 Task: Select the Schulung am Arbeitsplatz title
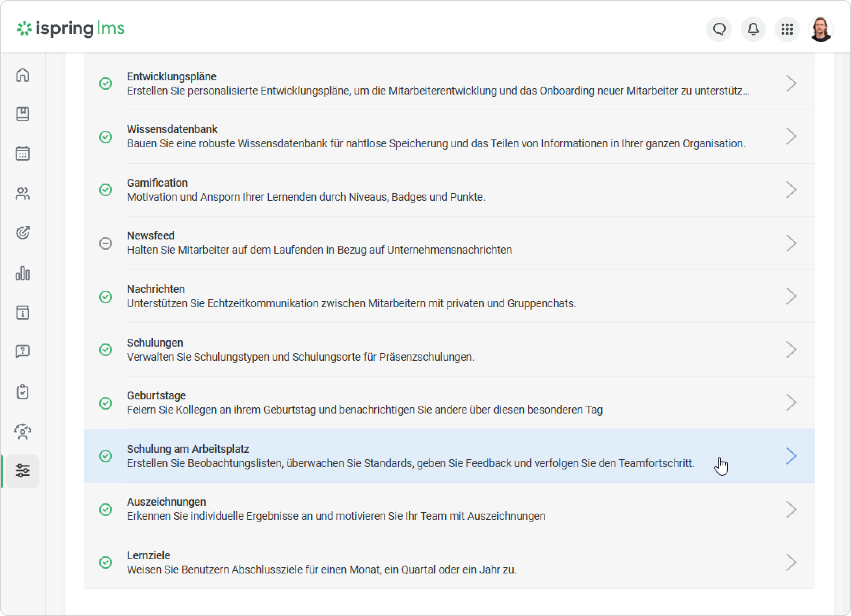188,449
